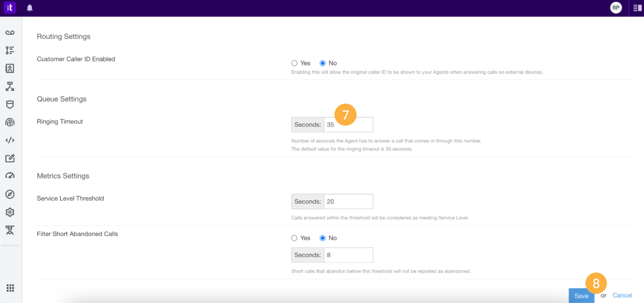Save the number settings

[x=581, y=296]
